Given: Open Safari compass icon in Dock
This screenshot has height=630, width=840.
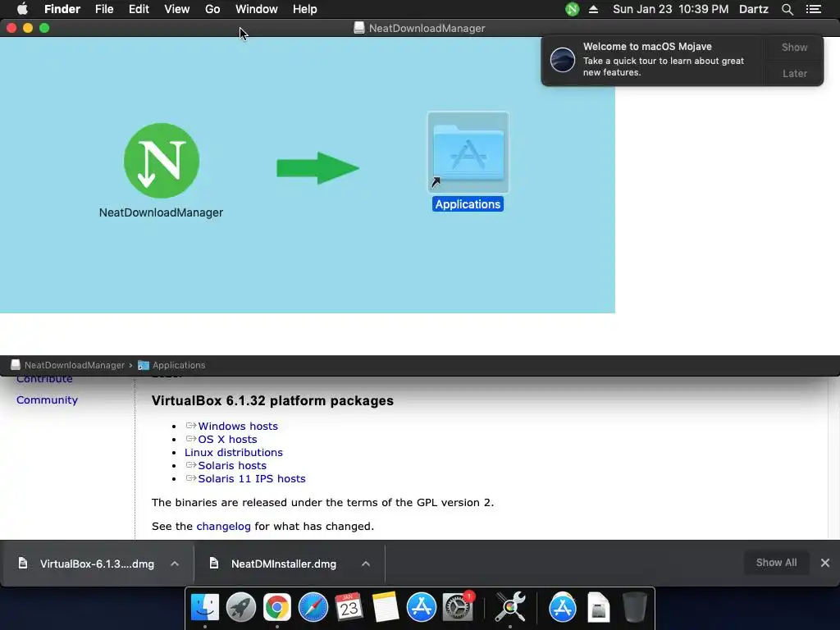Looking at the screenshot, I should coord(313,607).
